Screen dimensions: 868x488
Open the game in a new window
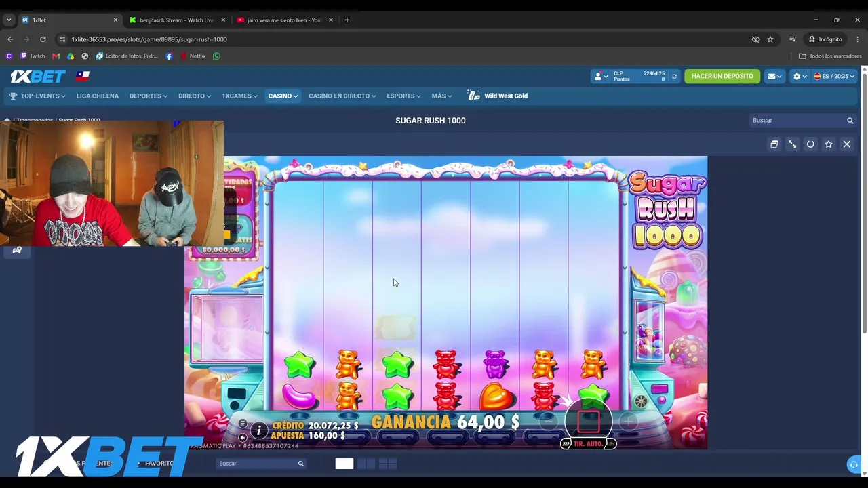point(774,144)
